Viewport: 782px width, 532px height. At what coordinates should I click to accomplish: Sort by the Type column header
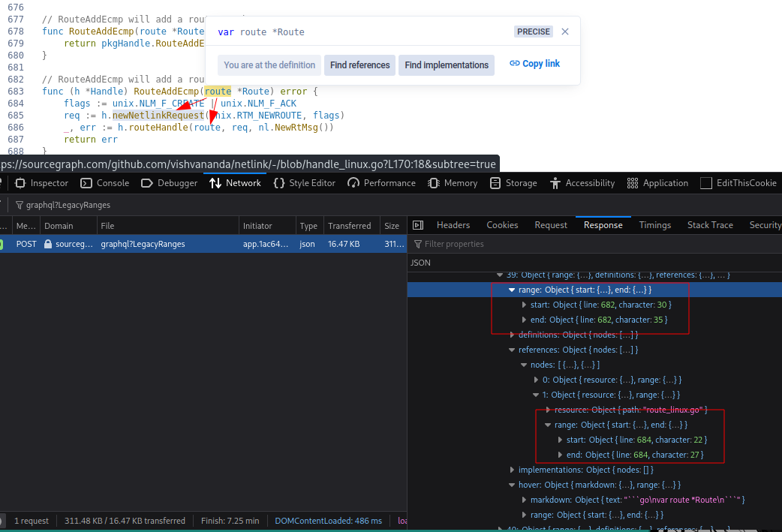click(310, 226)
